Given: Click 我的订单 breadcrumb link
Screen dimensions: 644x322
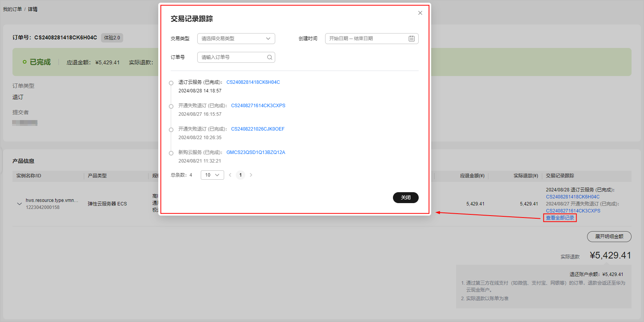Looking at the screenshot, I should pos(12,9).
